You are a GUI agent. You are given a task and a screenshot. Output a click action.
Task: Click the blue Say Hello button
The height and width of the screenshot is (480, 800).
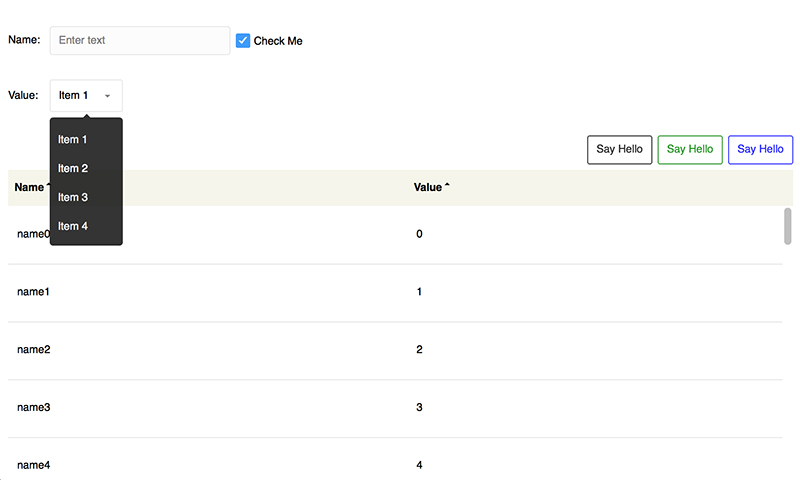760,149
